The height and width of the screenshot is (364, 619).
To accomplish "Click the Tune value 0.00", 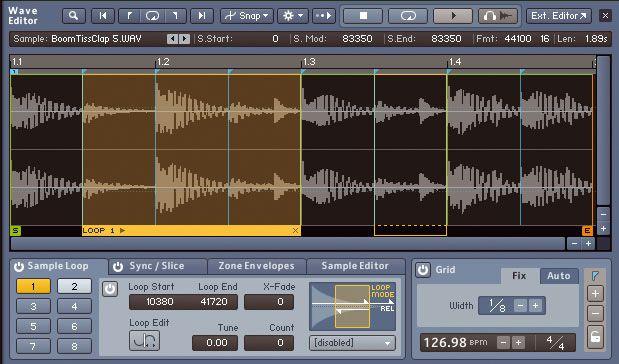I will tap(215, 343).
